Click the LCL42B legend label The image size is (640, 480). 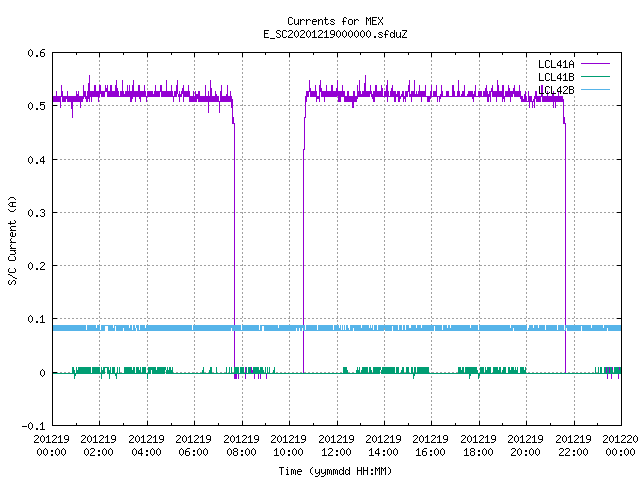[x=556, y=90]
